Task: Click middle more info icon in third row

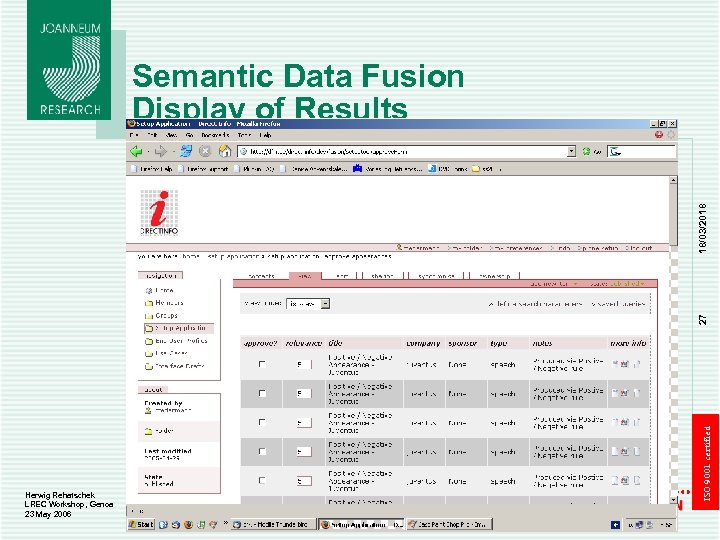Action: click(x=625, y=422)
